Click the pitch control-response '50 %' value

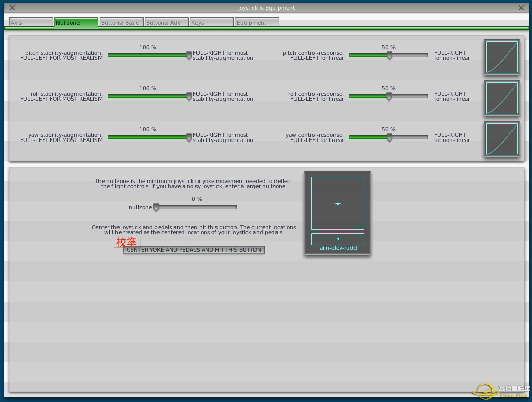(x=388, y=47)
